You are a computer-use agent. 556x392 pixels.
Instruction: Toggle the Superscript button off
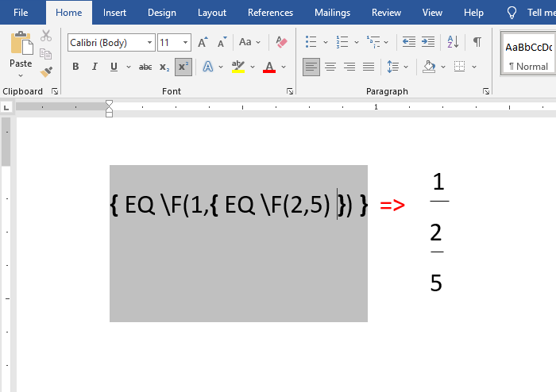pyautogui.click(x=183, y=67)
